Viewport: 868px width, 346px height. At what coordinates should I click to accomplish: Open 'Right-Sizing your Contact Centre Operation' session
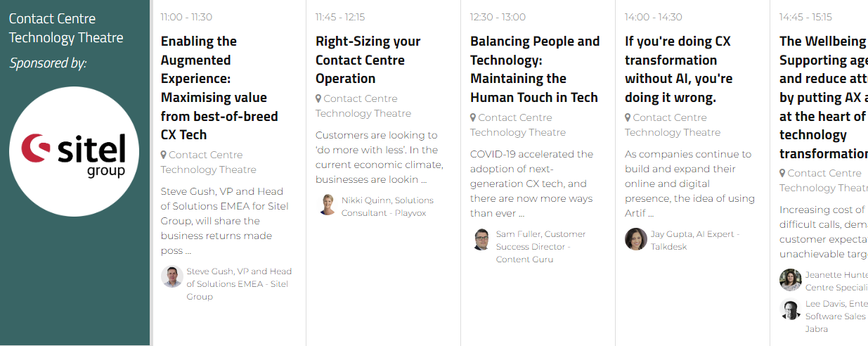(368, 60)
